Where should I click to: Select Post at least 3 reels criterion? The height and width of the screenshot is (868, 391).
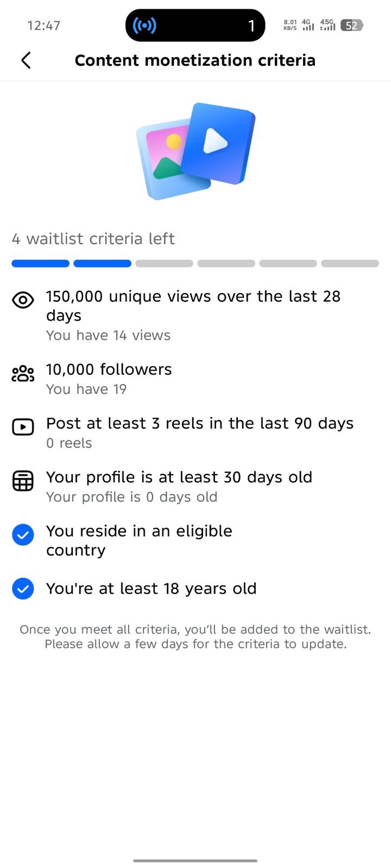pyautogui.click(x=195, y=432)
